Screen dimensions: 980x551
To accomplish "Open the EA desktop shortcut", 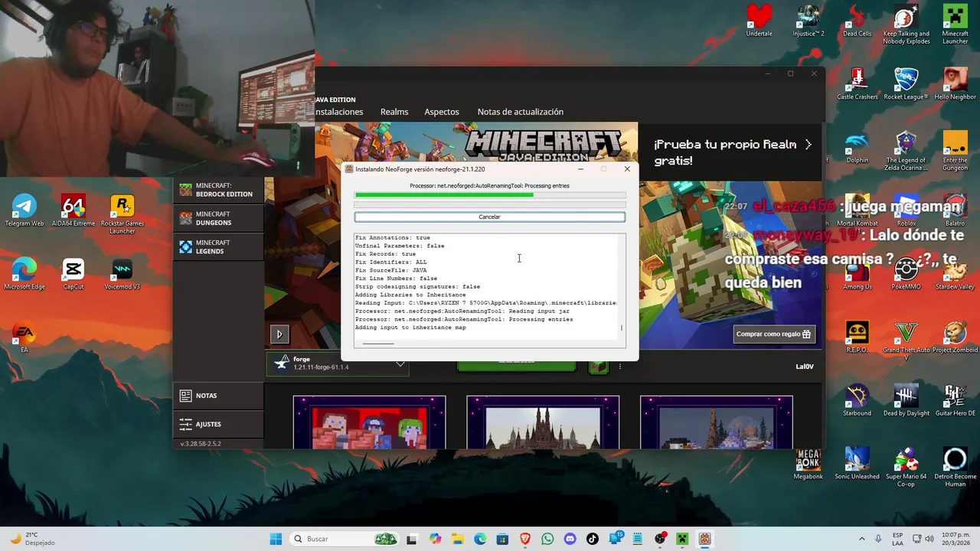I will (x=24, y=337).
